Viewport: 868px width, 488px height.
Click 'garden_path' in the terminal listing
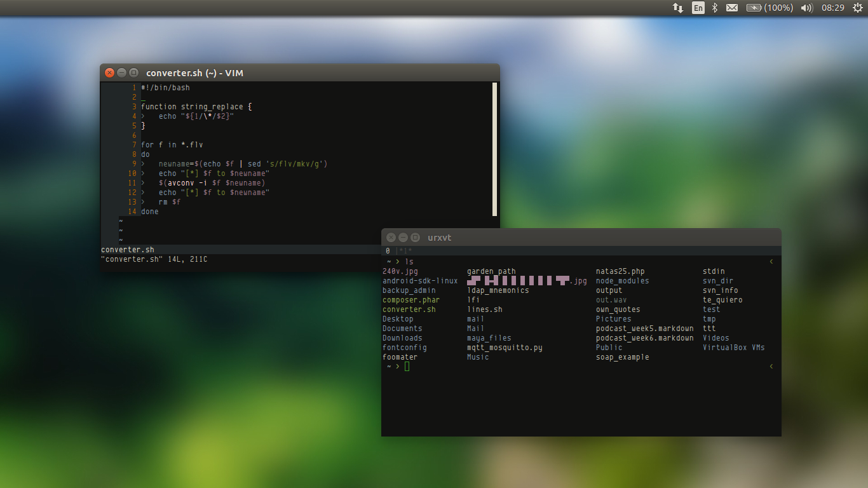tap(491, 271)
